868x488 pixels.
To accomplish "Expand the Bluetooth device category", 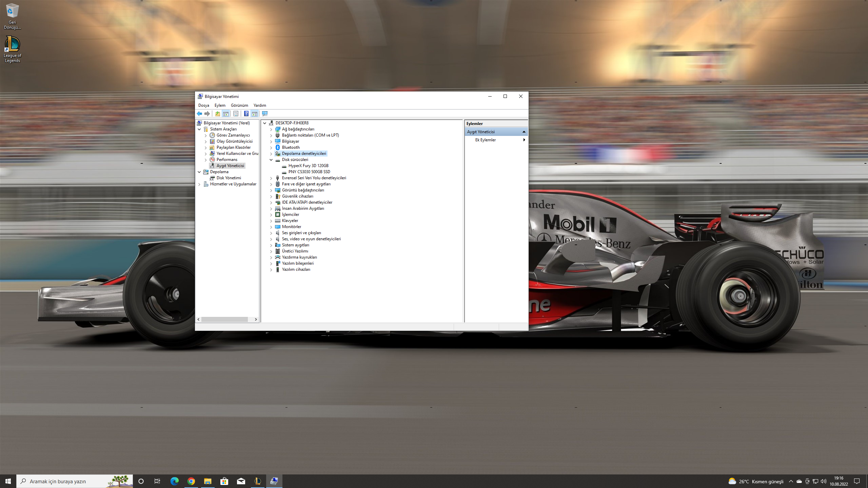I will click(x=271, y=148).
